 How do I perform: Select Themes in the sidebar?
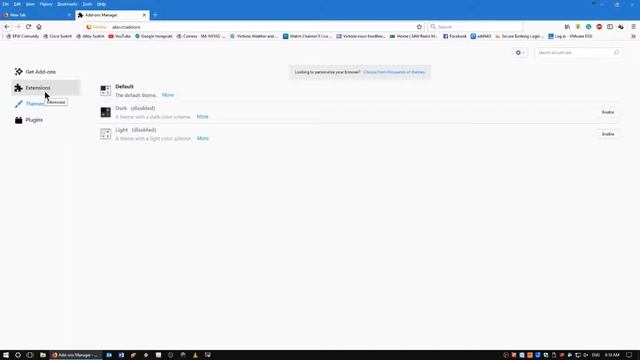[x=29, y=104]
